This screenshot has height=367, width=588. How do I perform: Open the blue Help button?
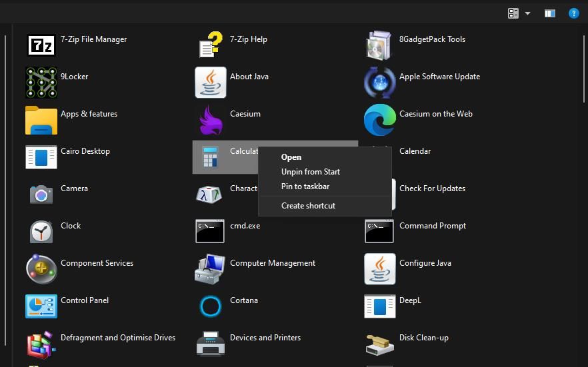coord(573,13)
